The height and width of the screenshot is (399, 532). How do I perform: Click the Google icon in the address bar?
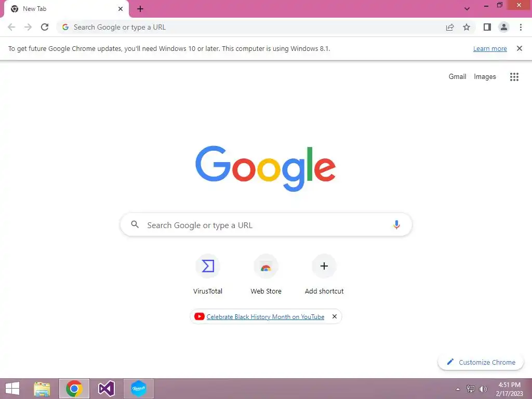(x=65, y=27)
